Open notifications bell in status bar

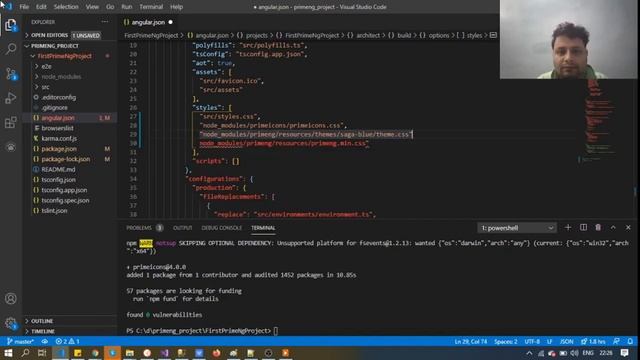pyautogui.click(x=630, y=341)
